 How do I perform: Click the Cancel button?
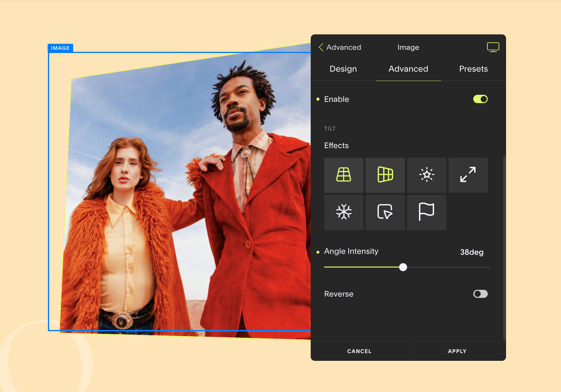click(x=359, y=351)
